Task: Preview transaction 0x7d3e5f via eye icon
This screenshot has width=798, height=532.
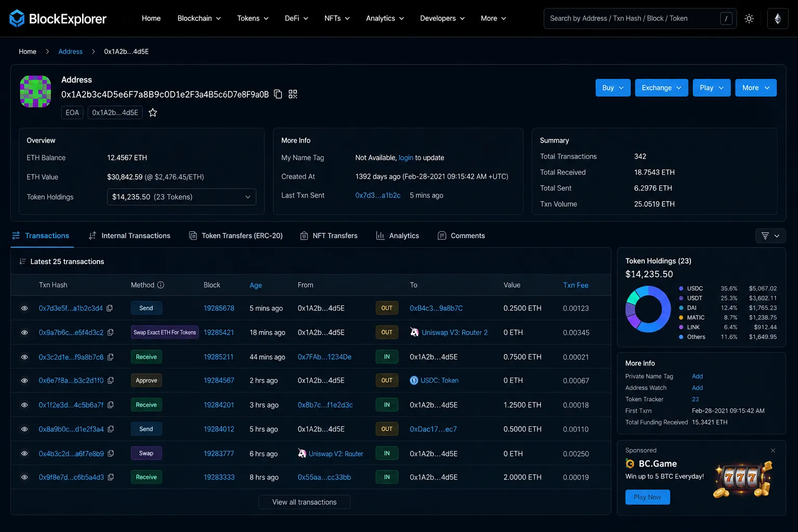Action: click(x=24, y=308)
